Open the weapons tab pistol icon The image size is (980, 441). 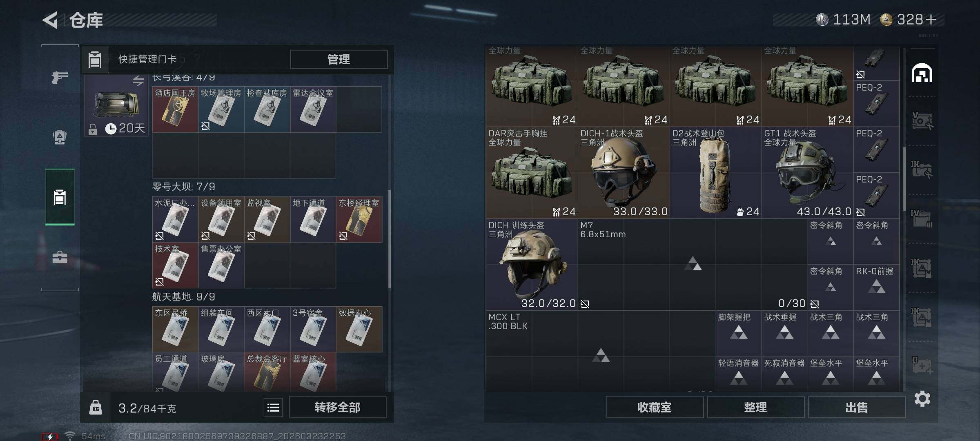60,77
